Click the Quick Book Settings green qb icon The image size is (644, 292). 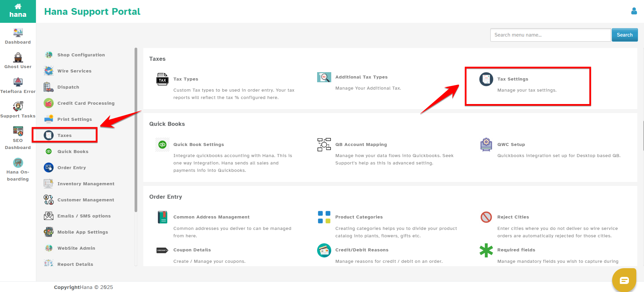point(162,145)
